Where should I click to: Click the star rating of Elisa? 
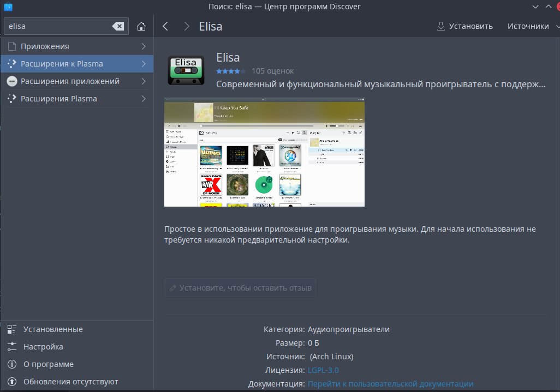click(231, 71)
